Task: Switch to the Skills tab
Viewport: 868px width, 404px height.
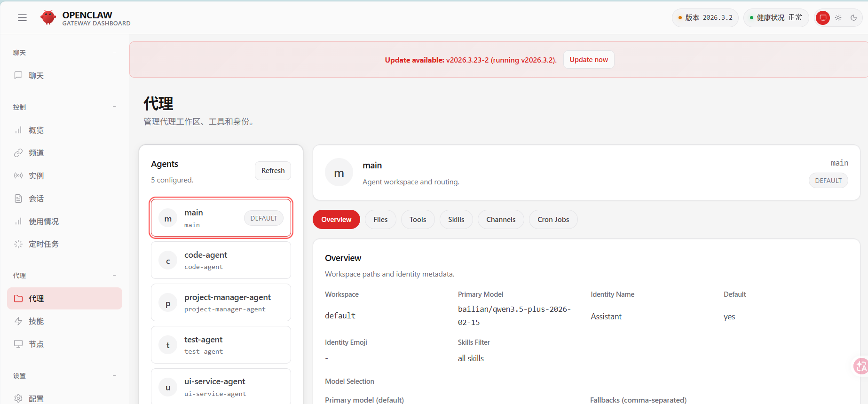Action: (x=456, y=220)
